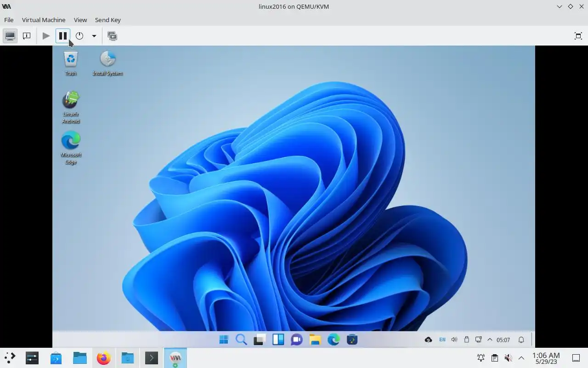
Task: Open the View menu
Action: (x=80, y=20)
